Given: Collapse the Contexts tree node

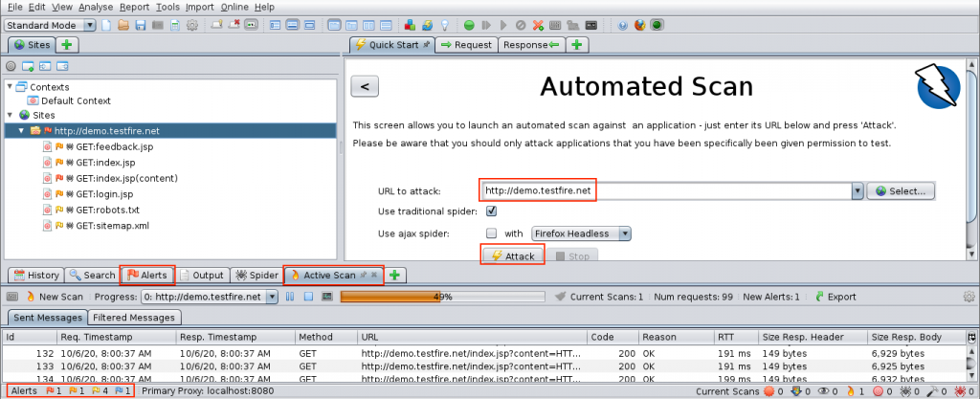Looking at the screenshot, I should tap(10, 87).
